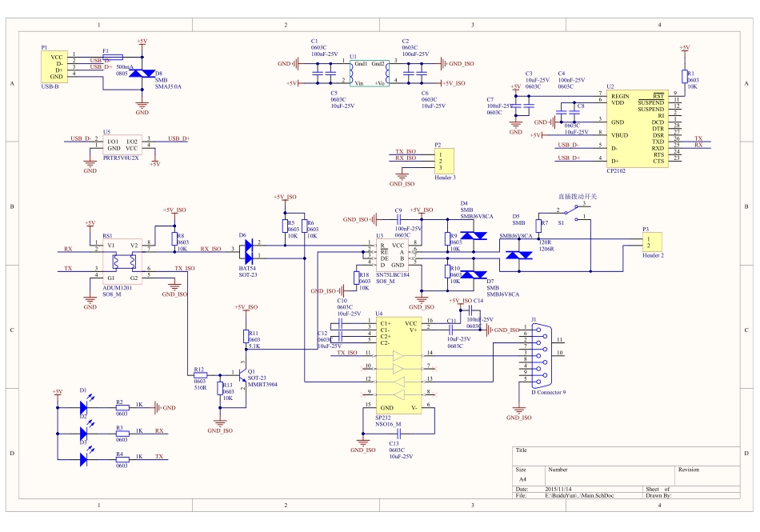Click capacitor C9 near the SN75LBC184

(x=399, y=219)
